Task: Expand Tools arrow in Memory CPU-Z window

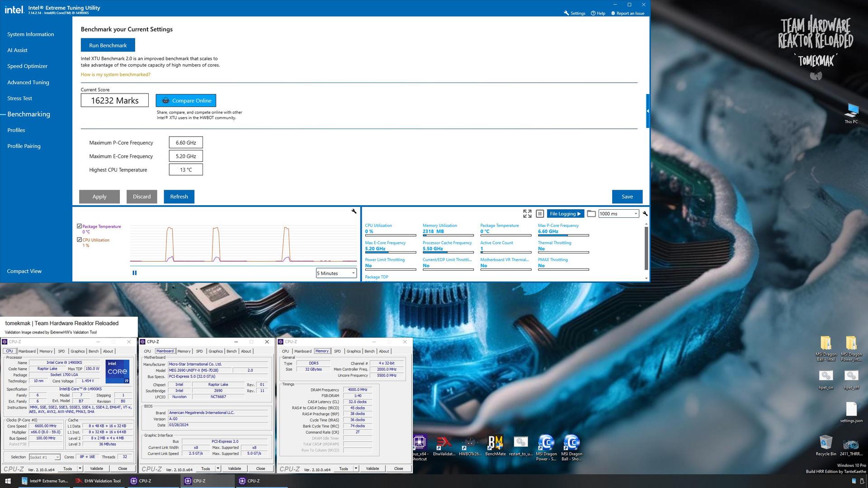Action: click(356, 469)
